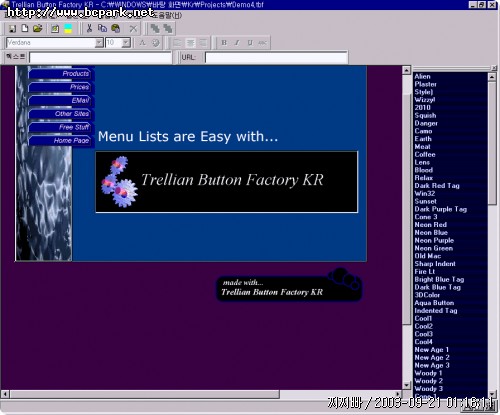This screenshot has width=500, height=415.
Task: Open the color palette icon
Action: [x=156, y=43]
